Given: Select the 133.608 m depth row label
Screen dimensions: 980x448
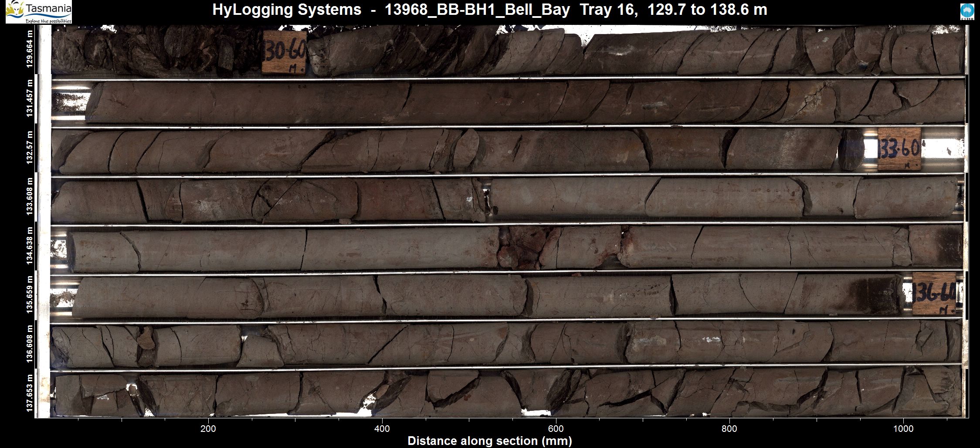Looking at the screenshot, I should [x=30, y=196].
